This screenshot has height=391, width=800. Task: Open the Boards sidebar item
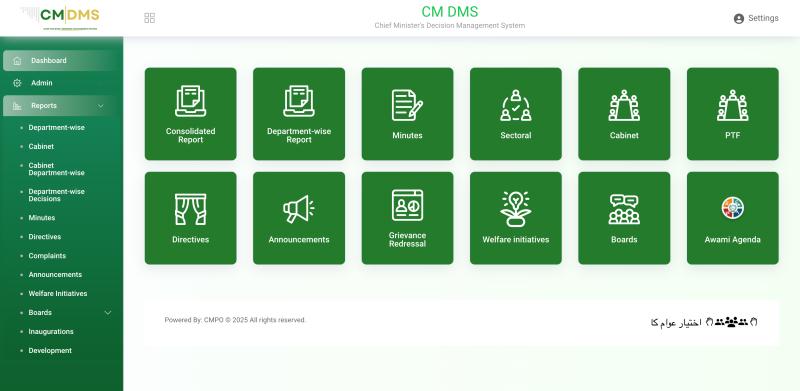click(40, 312)
